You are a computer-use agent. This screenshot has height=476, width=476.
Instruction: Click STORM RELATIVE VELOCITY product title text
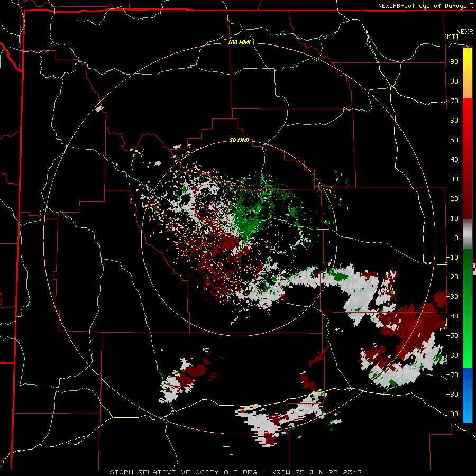click(164, 472)
